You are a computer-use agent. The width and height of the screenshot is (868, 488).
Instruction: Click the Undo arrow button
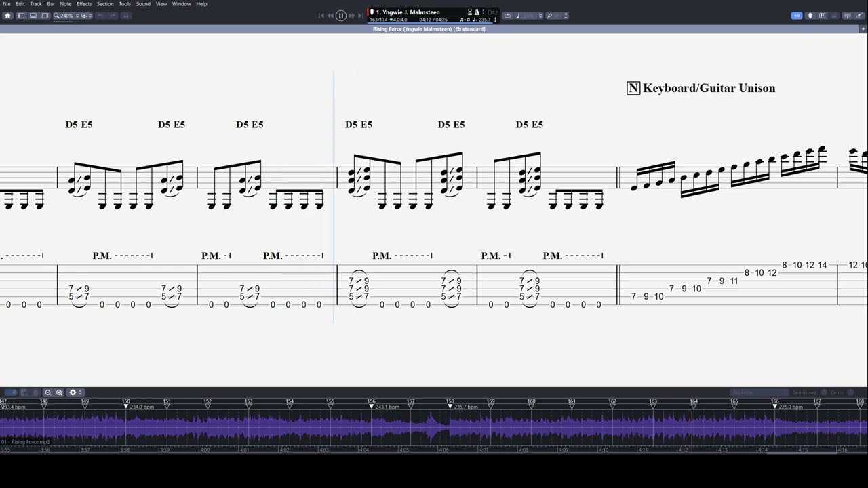tap(100, 16)
